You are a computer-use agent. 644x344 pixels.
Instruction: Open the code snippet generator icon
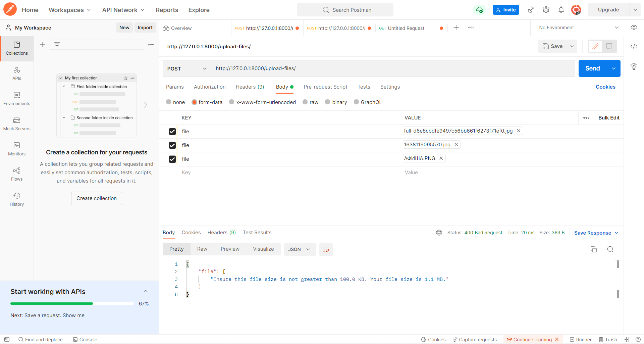634,46
